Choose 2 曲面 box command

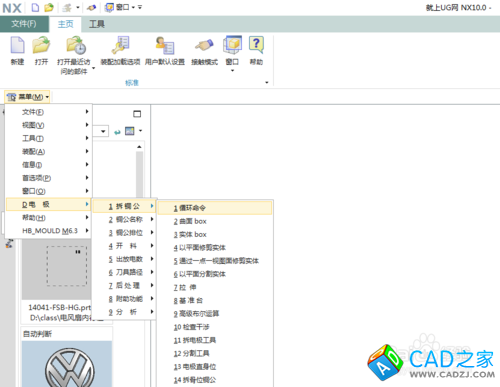pyautogui.click(x=215, y=221)
